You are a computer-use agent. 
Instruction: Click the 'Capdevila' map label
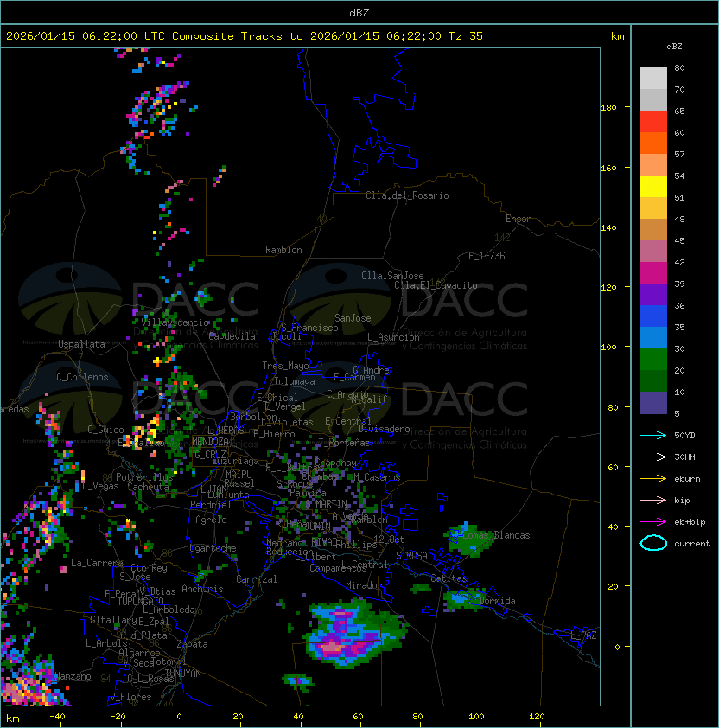[232, 336]
